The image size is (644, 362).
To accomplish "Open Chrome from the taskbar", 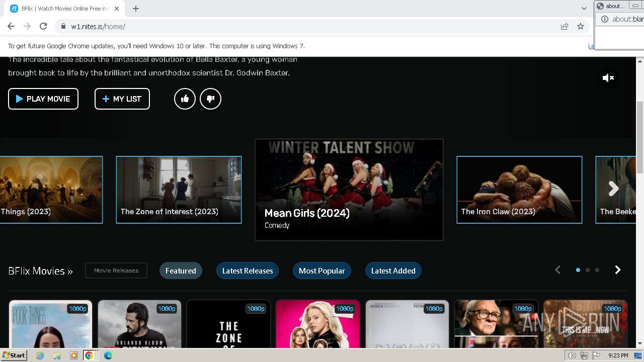I will (89, 355).
